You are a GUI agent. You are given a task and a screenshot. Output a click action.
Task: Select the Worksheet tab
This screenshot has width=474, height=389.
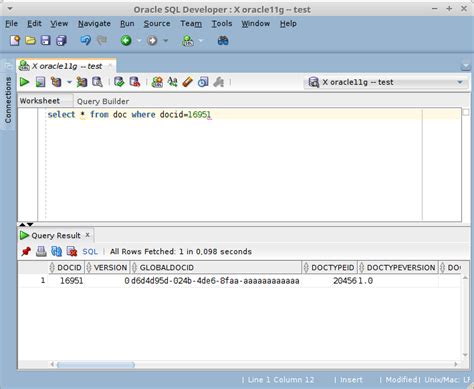(40, 101)
